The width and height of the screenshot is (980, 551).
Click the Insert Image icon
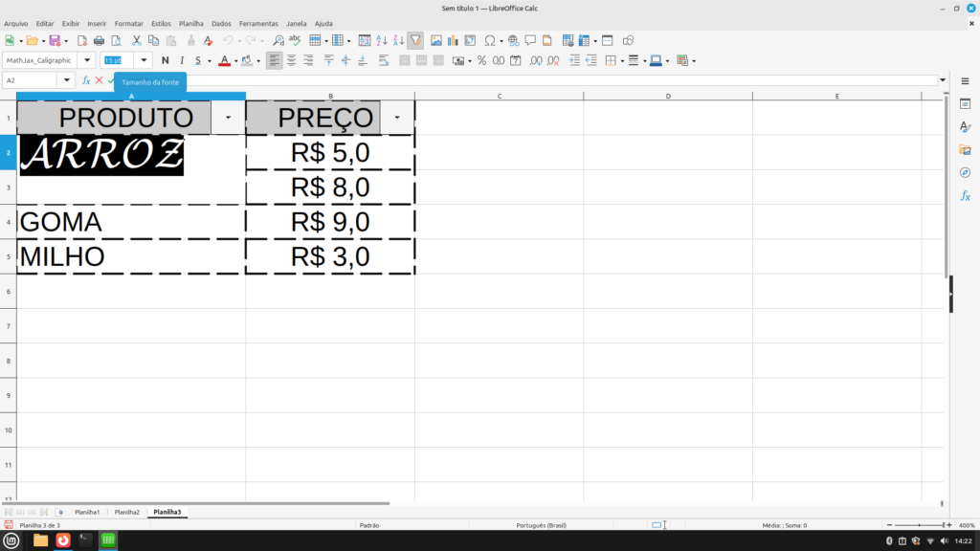[436, 40]
